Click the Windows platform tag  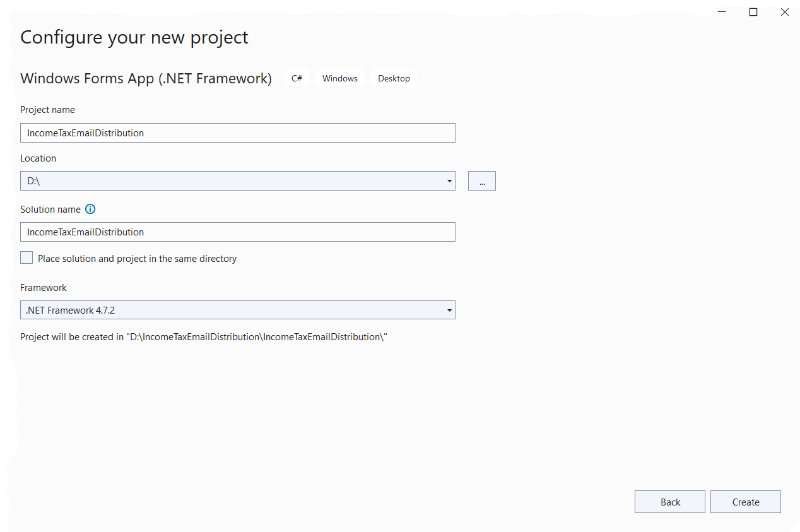[x=340, y=78]
